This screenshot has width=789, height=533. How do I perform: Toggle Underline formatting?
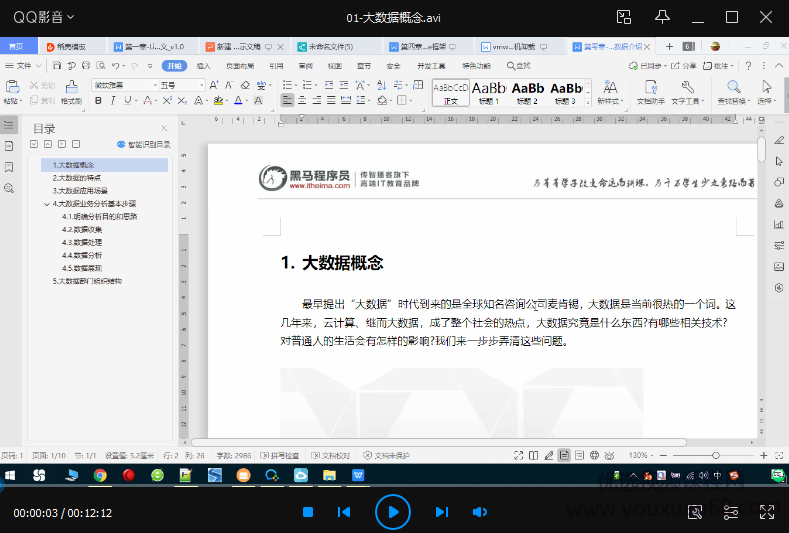click(x=127, y=101)
